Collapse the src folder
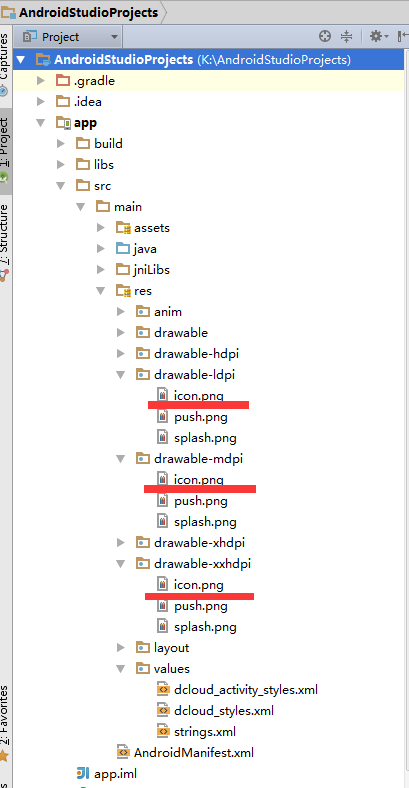Screen dimensions: 409x788 61,186
